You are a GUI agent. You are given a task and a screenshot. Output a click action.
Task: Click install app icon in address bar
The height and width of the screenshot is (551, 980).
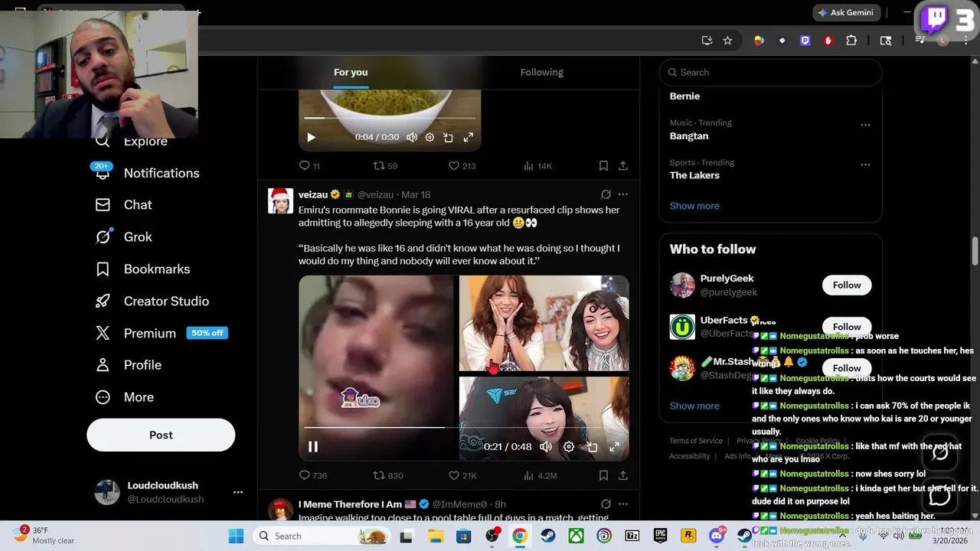707,41
